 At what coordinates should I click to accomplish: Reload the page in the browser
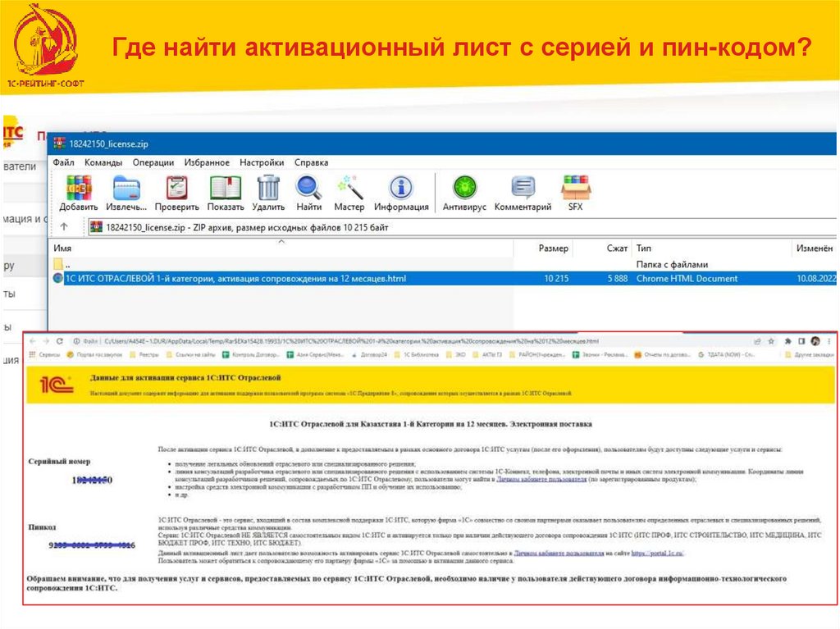59,341
